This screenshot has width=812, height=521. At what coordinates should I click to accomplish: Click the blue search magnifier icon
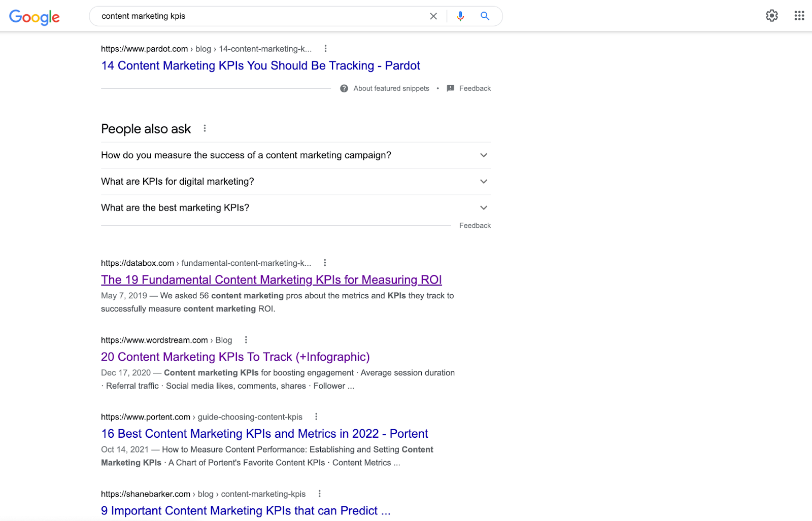485,16
